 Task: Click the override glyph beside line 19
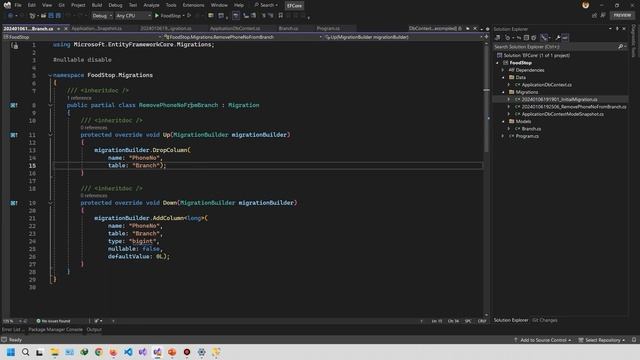[14, 203]
